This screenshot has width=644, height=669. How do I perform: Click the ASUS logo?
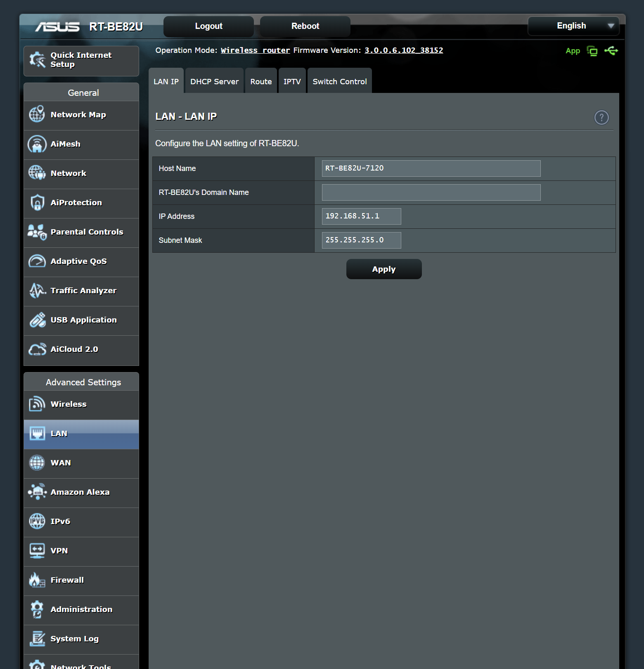tap(57, 27)
